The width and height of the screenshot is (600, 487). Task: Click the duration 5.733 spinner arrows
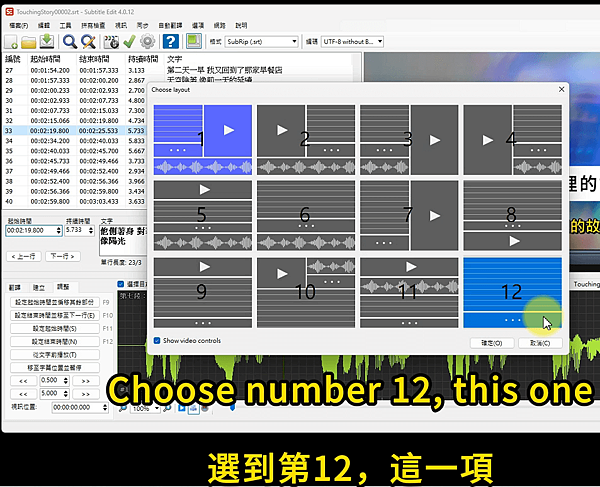(91, 230)
